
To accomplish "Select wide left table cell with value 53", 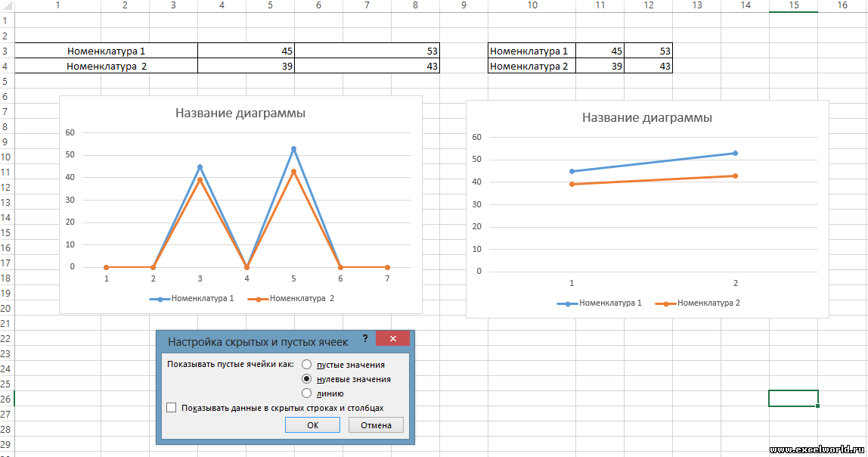I will point(367,51).
